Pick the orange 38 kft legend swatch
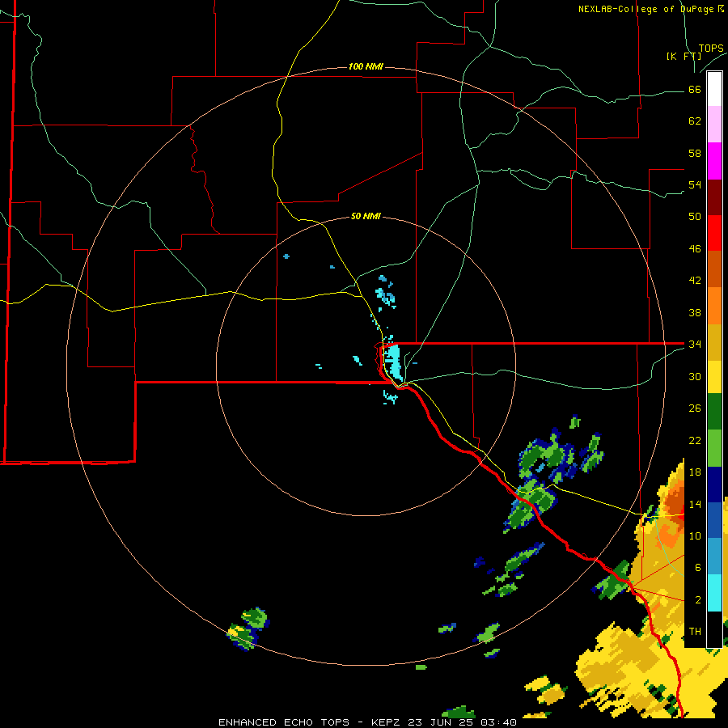The height and width of the screenshot is (728, 728). point(714,306)
